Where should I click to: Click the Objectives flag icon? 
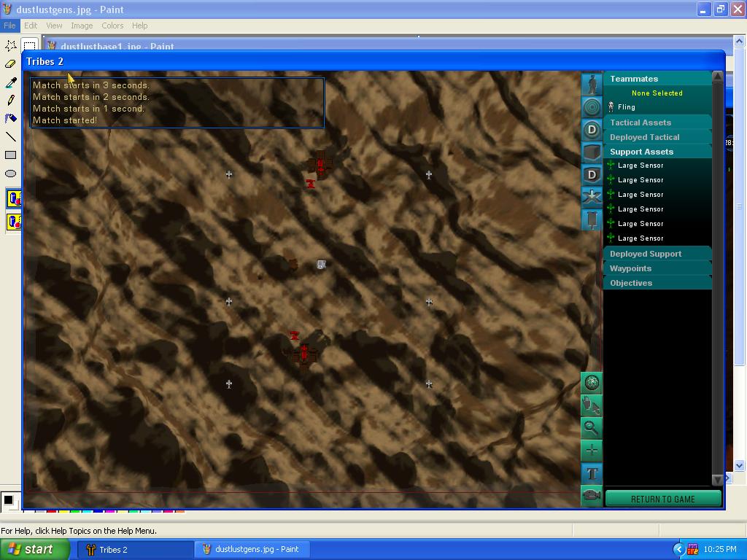point(592,219)
